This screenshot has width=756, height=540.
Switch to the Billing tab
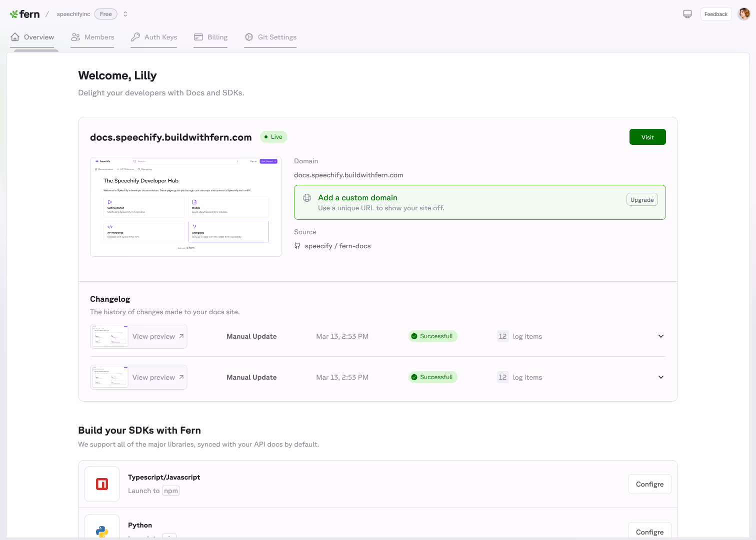pyautogui.click(x=210, y=37)
